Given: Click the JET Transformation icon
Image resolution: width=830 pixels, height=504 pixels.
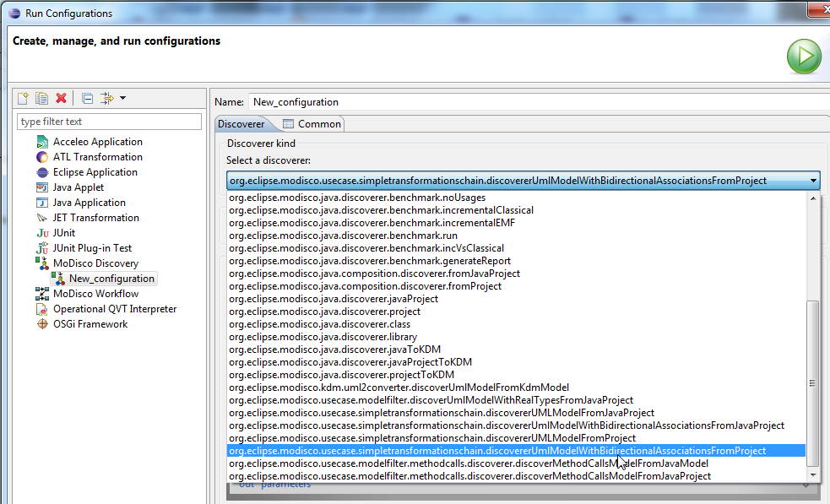Looking at the screenshot, I should point(42,218).
